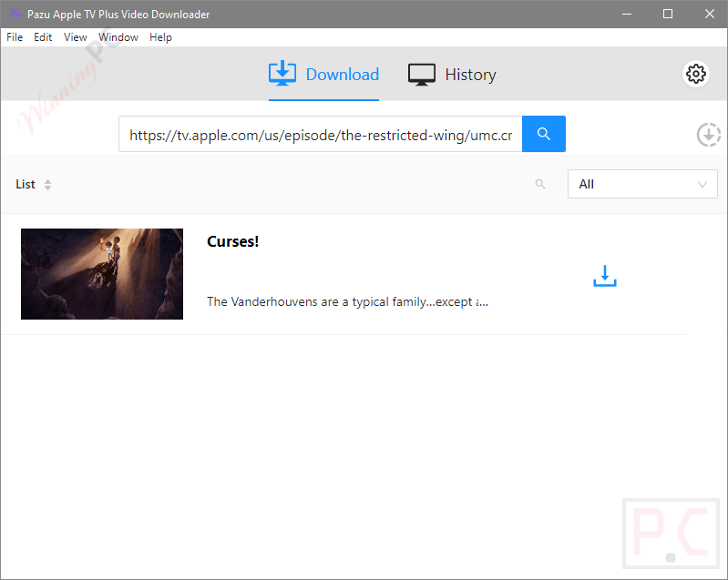Switch to the History tab

pos(452,75)
